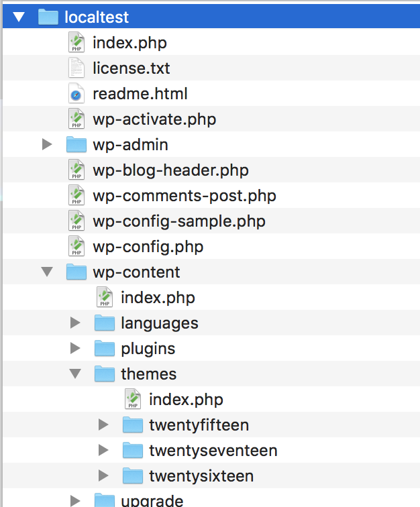Click the localtest folder icon
Viewport: 420px width, 507px height.
[x=48, y=17]
